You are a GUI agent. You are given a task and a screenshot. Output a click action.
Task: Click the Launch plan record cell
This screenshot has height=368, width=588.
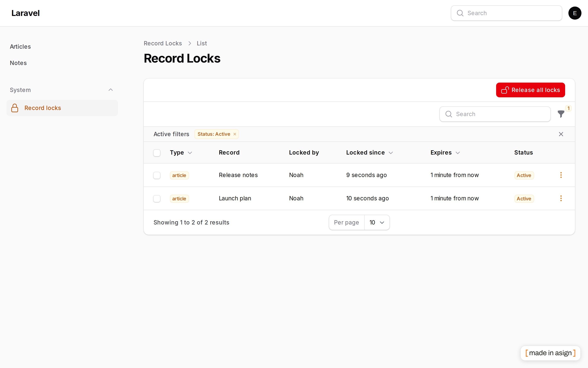pos(235,198)
